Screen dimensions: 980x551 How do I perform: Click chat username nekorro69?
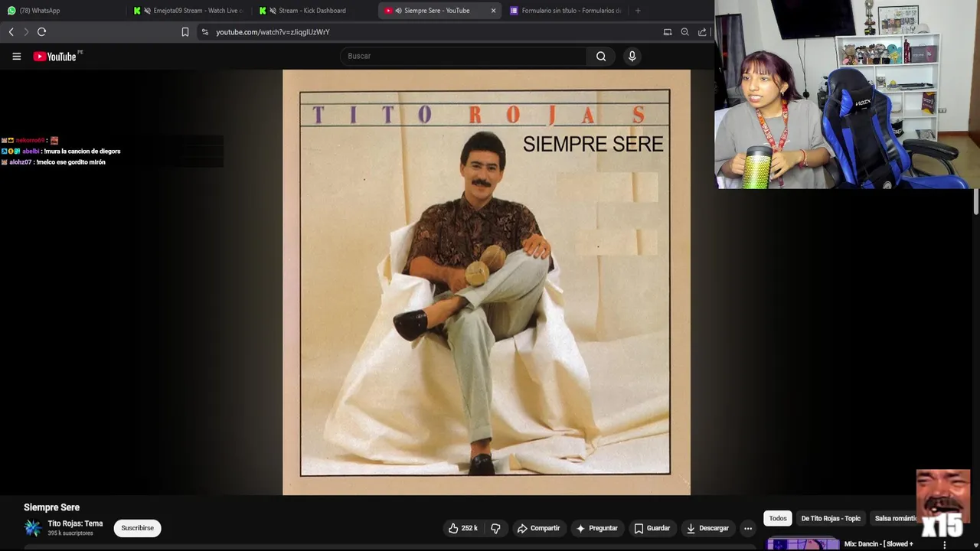31,141
